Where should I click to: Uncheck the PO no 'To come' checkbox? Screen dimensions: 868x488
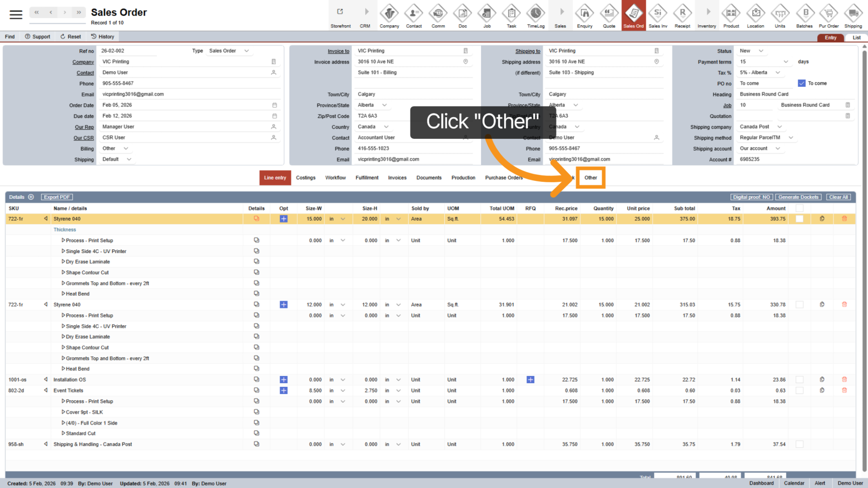801,83
